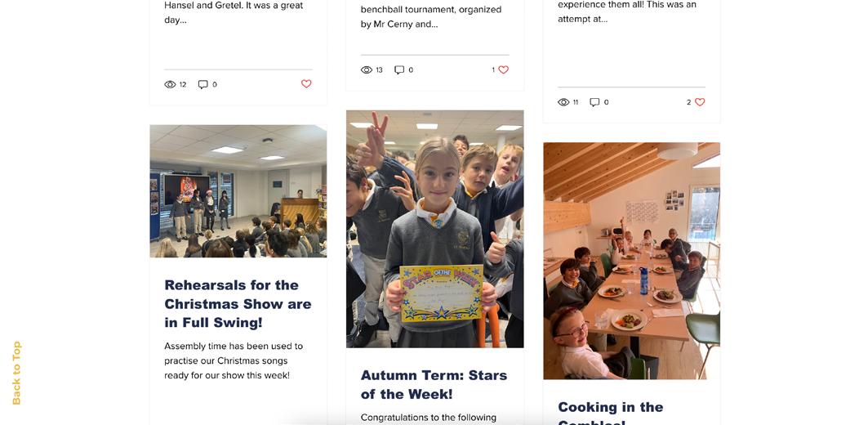Click the 'experience them all!' post excerpt

pos(627,11)
